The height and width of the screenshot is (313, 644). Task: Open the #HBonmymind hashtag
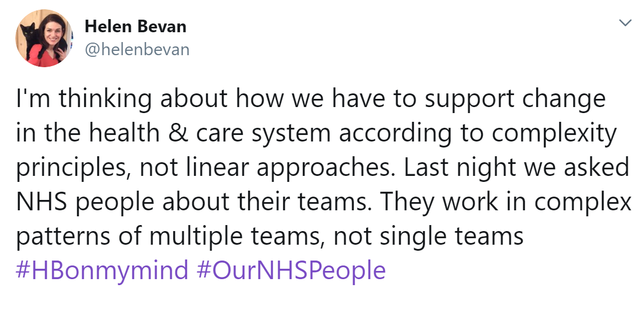102,270
